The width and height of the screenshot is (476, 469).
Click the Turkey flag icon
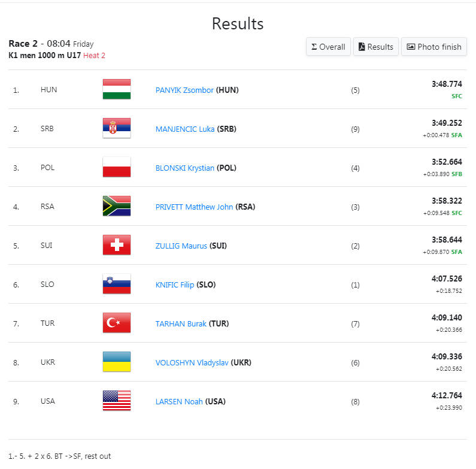pyautogui.click(x=117, y=323)
